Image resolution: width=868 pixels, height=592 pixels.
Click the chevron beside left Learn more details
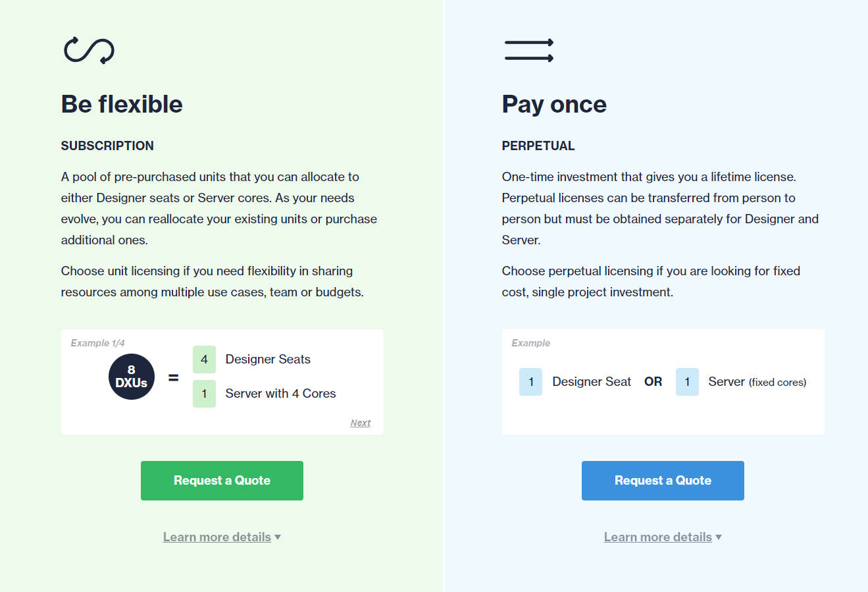[278, 537]
